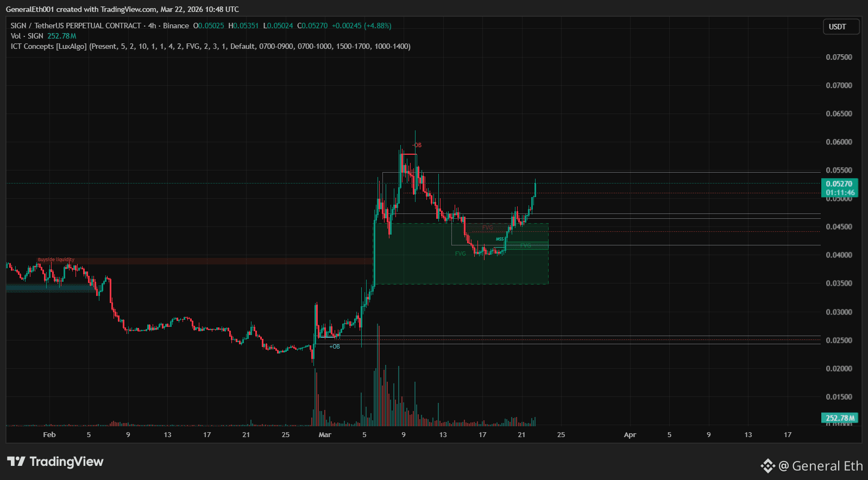Click the 0.04500 price axis label
The height and width of the screenshot is (480, 868).
pyautogui.click(x=839, y=226)
